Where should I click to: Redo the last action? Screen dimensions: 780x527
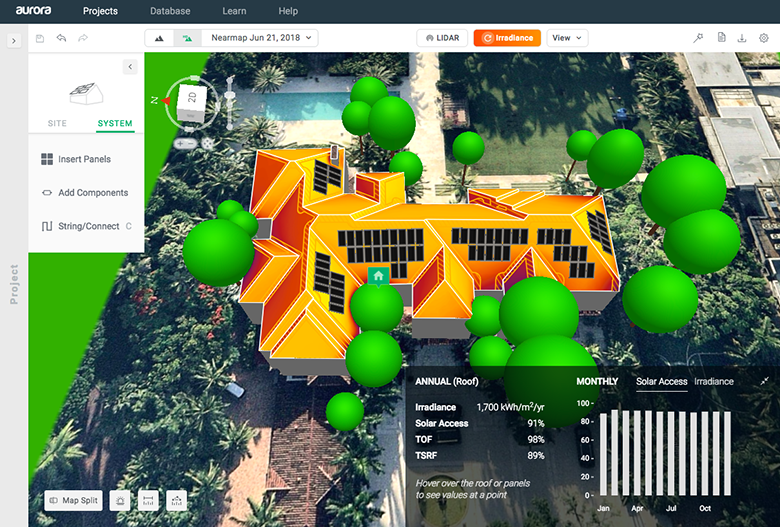point(83,38)
